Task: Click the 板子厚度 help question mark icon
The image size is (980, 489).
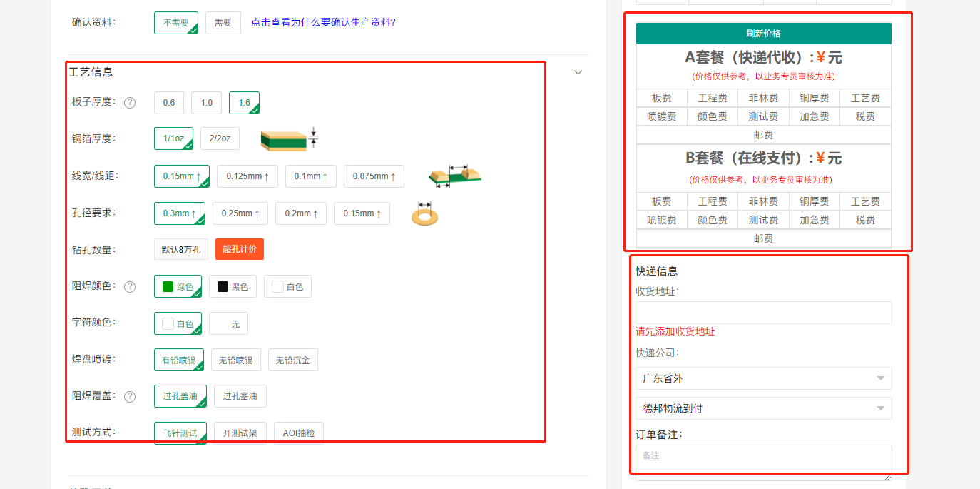Action: click(130, 103)
